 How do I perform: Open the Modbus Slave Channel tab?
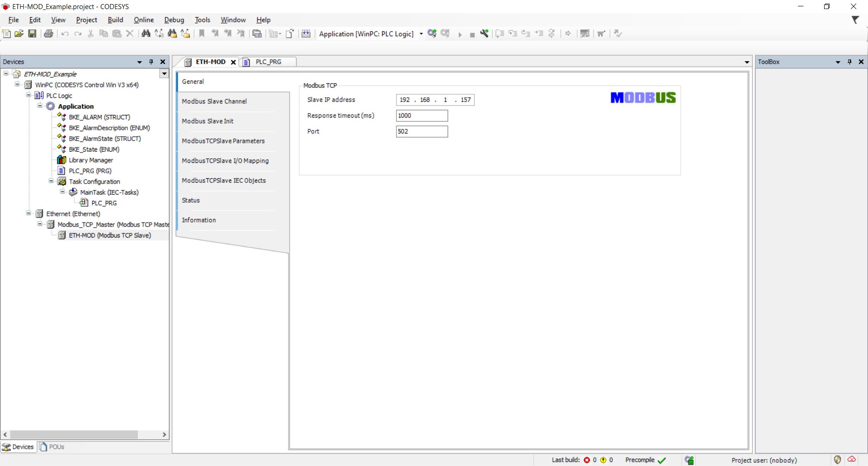(x=214, y=101)
